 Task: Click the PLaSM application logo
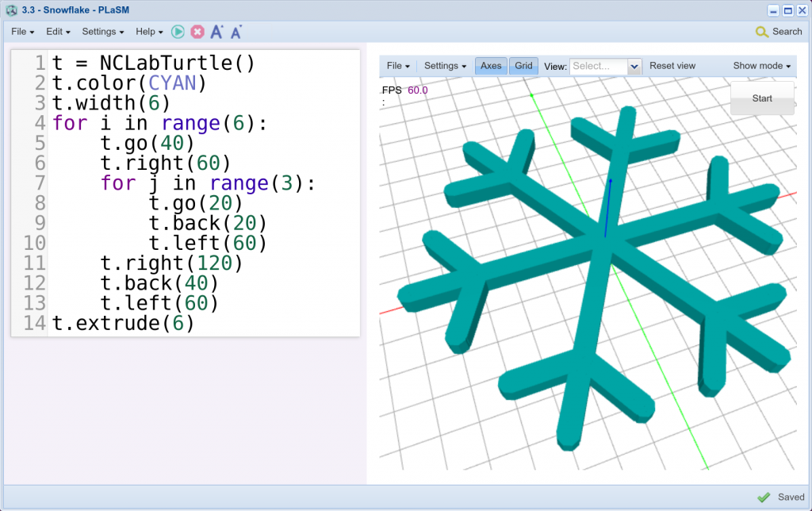pos(10,10)
